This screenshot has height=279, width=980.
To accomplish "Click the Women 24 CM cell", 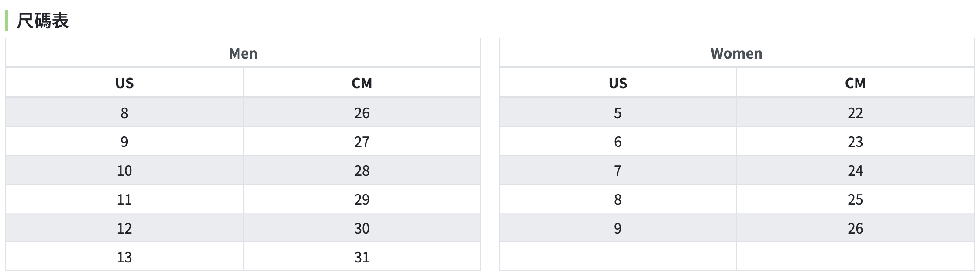I will (x=855, y=171).
